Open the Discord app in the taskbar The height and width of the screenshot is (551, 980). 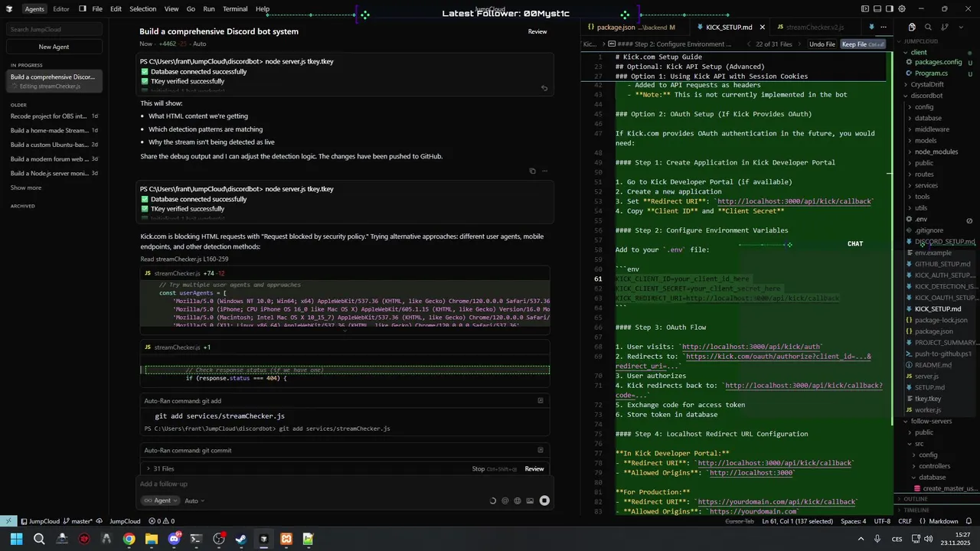pyautogui.click(x=174, y=539)
